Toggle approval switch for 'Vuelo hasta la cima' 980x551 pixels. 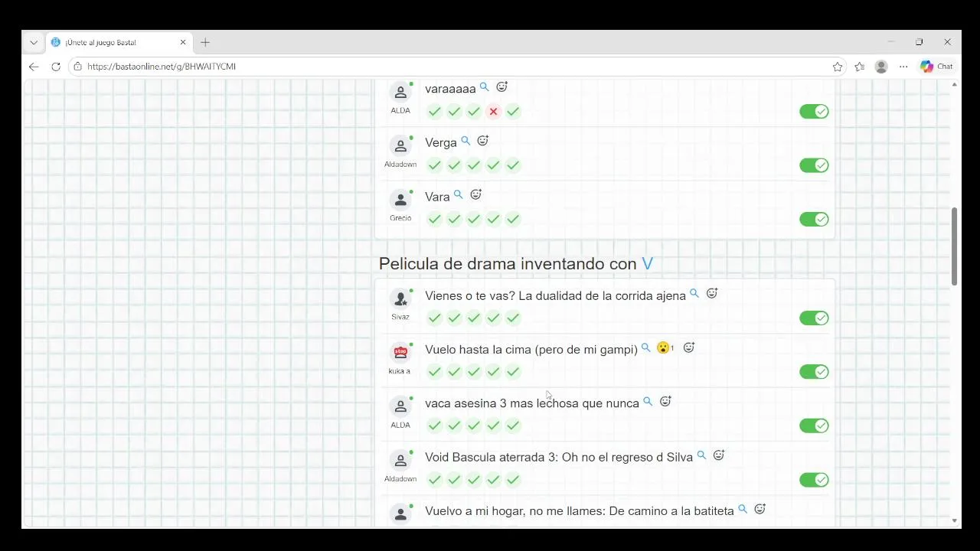(x=814, y=372)
